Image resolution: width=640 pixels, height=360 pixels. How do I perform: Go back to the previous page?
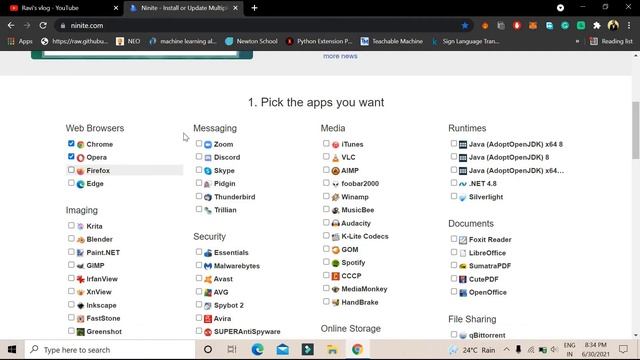pyautogui.click(x=11, y=25)
